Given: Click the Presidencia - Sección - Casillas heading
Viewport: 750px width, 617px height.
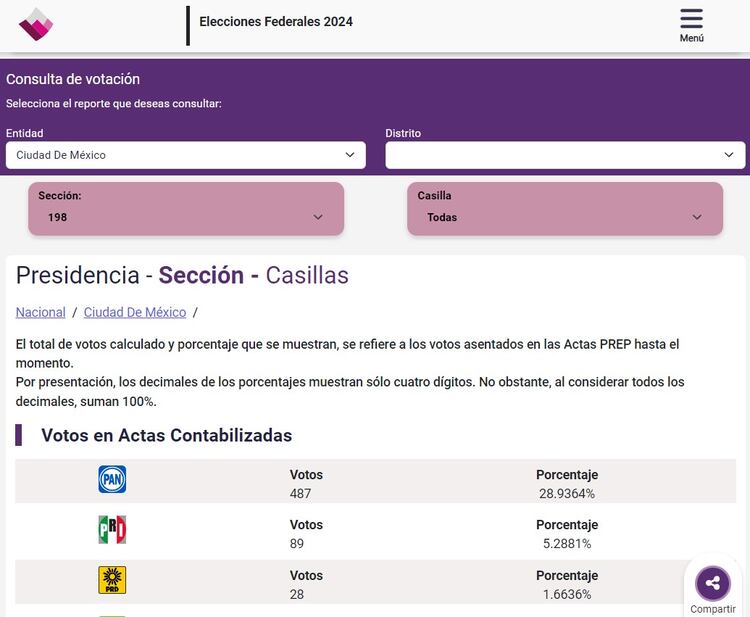Looking at the screenshot, I should click(x=182, y=275).
